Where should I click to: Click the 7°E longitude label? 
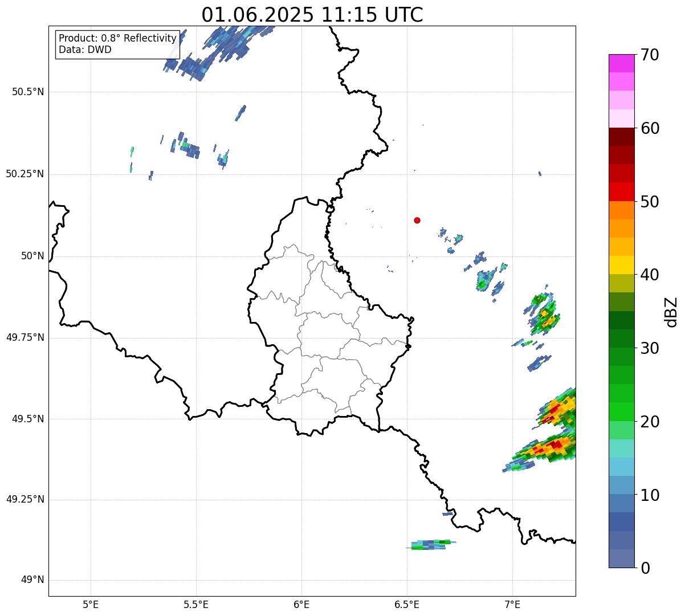coord(512,604)
